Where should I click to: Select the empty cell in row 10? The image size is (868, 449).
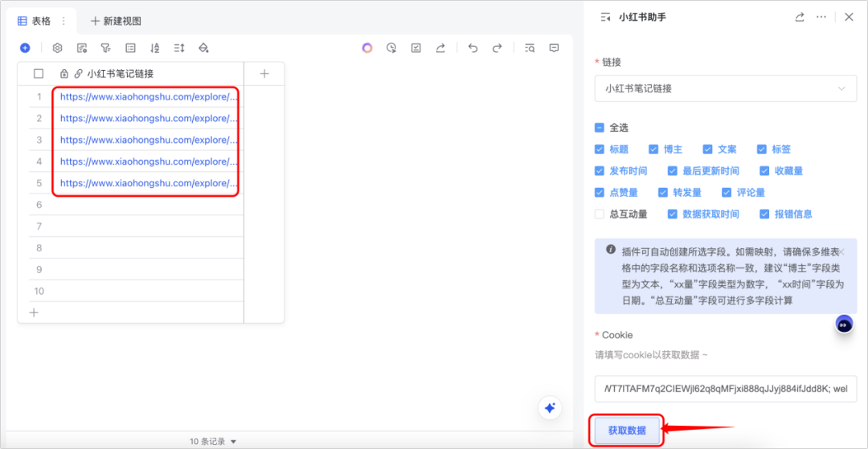149,291
